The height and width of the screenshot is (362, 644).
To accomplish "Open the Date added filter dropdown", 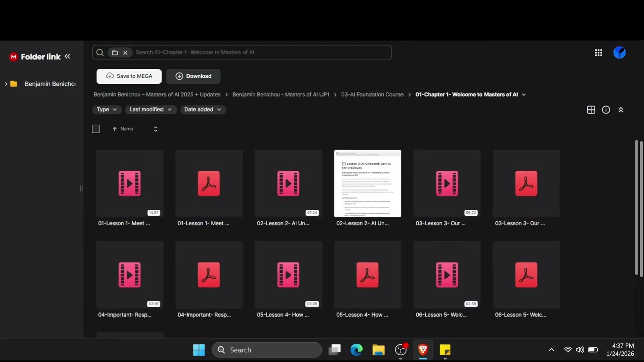I will pyautogui.click(x=203, y=110).
